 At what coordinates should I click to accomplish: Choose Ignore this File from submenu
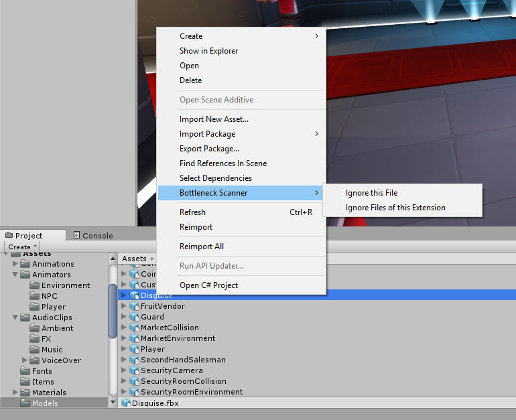pyautogui.click(x=371, y=193)
